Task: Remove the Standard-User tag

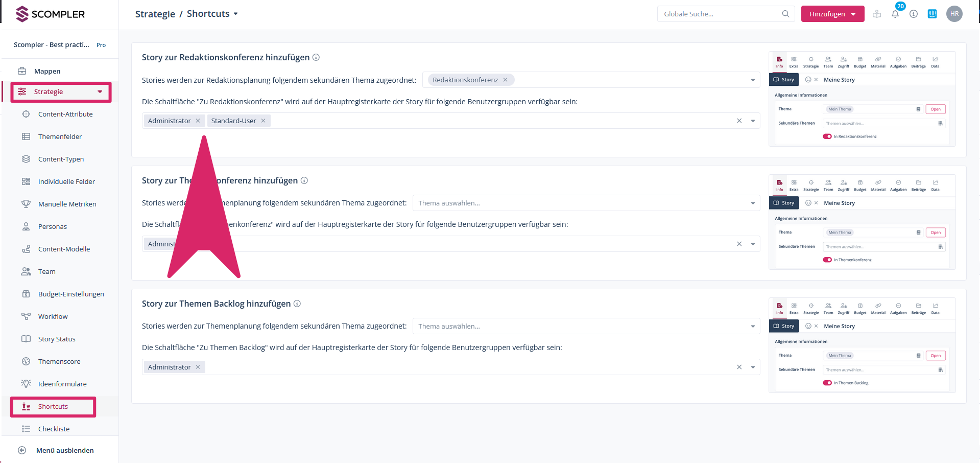Action: click(264, 121)
